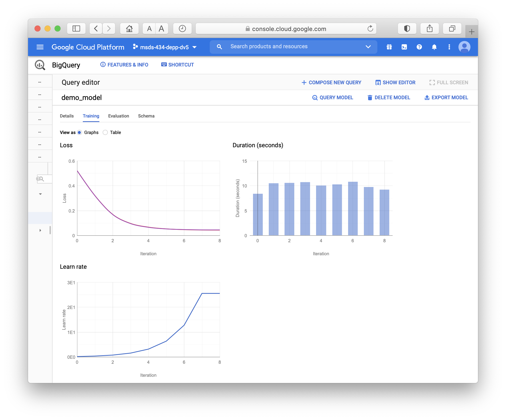Open the Schema tab
This screenshot has height=420, width=506.
(146, 116)
